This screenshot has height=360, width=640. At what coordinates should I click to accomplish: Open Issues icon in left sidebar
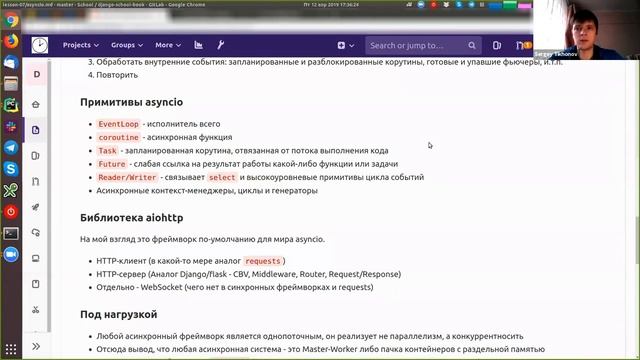click(36, 156)
